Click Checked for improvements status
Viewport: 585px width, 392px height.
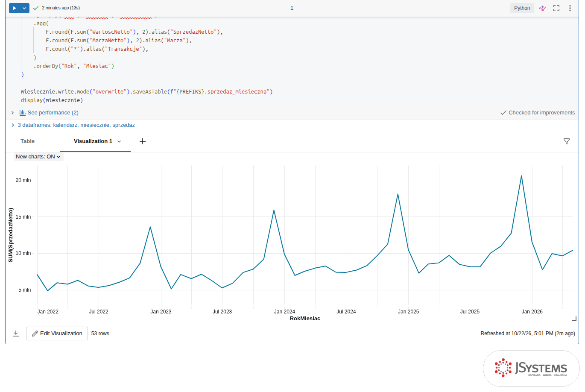[538, 113]
